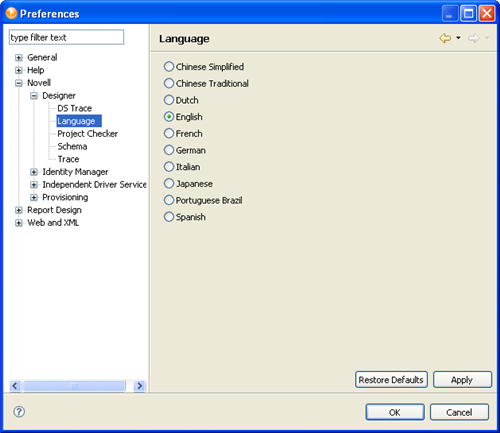The width and height of the screenshot is (500, 433).
Task: Expand the Web and XML node
Action: click(19, 223)
